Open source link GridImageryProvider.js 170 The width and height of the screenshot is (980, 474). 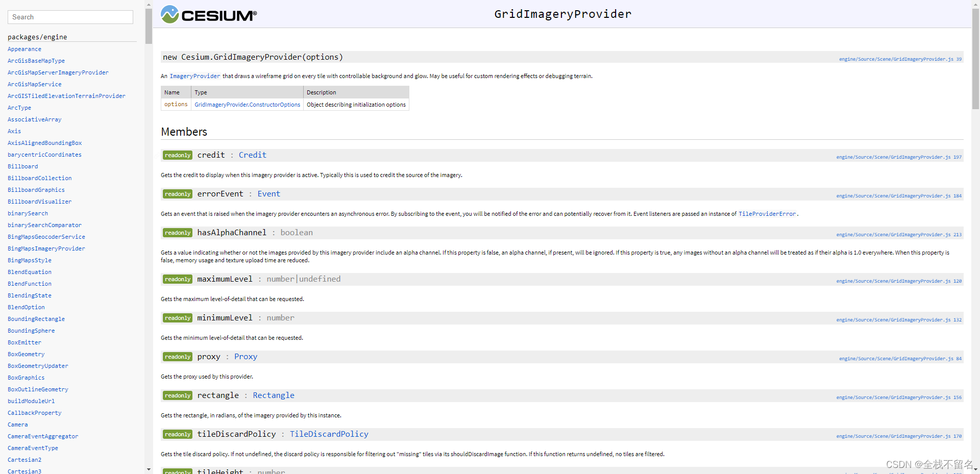point(899,436)
